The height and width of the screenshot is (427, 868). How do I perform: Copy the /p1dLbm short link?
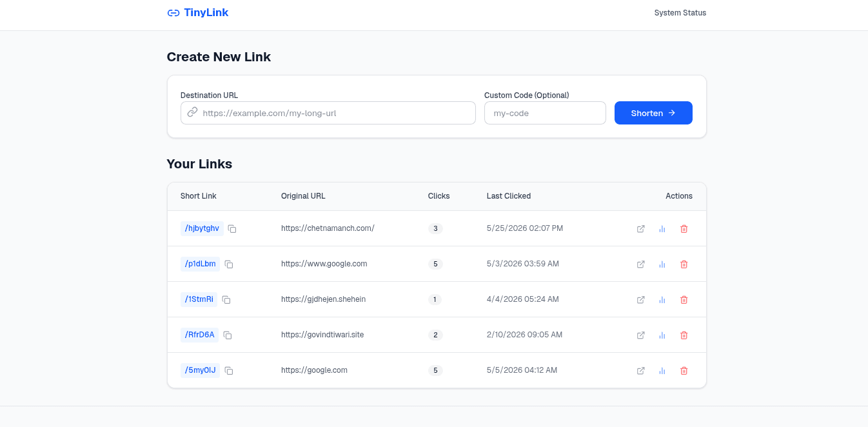[228, 264]
